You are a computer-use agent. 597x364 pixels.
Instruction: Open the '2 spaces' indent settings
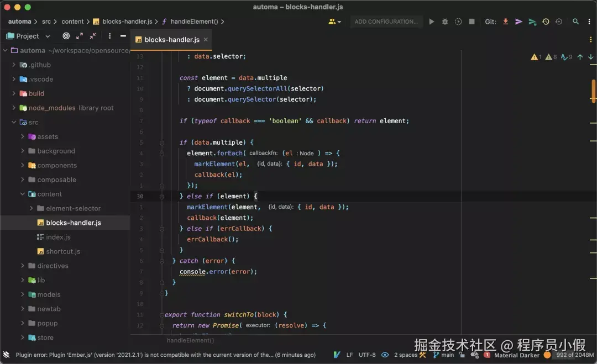point(406,355)
